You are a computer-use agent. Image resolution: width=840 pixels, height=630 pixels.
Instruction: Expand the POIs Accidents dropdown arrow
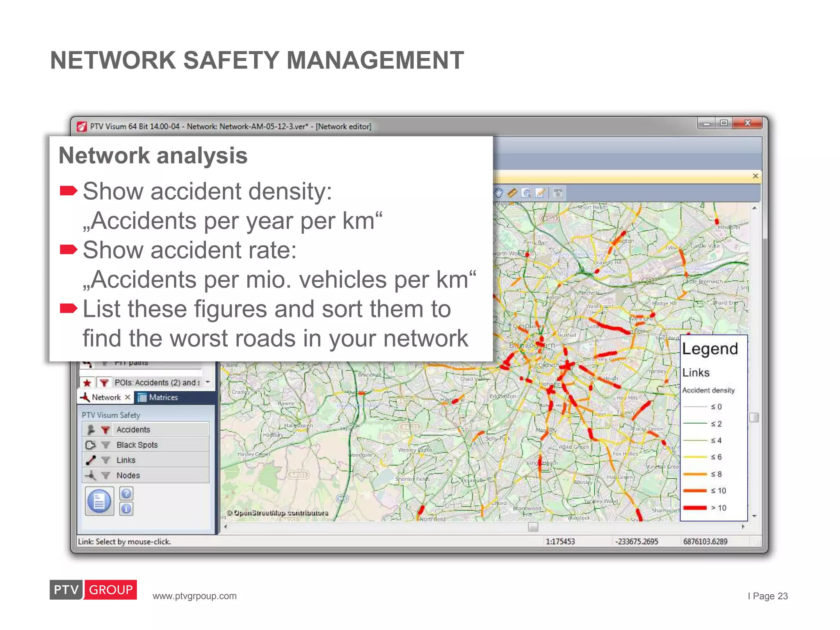click(x=208, y=382)
